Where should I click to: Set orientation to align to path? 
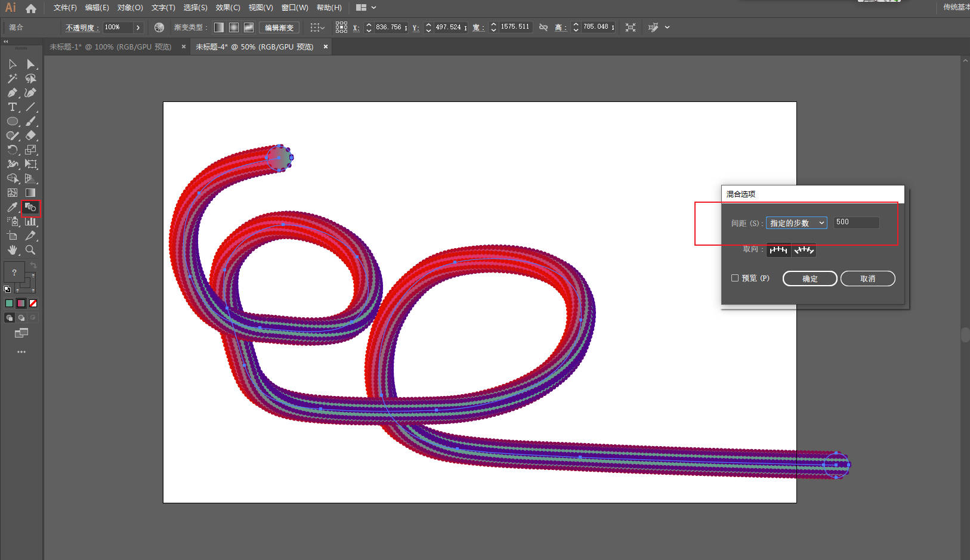(x=804, y=250)
